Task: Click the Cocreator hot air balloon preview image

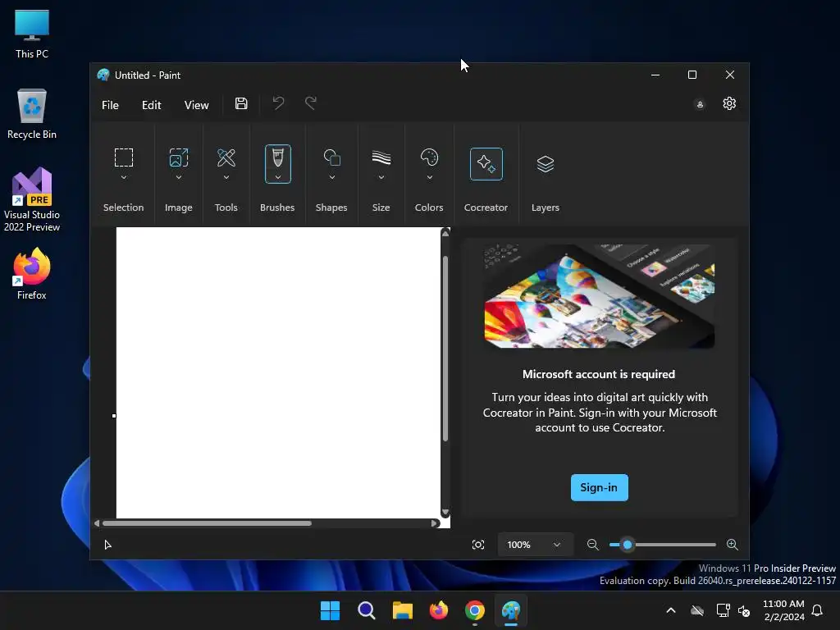Action: click(599, 296)
